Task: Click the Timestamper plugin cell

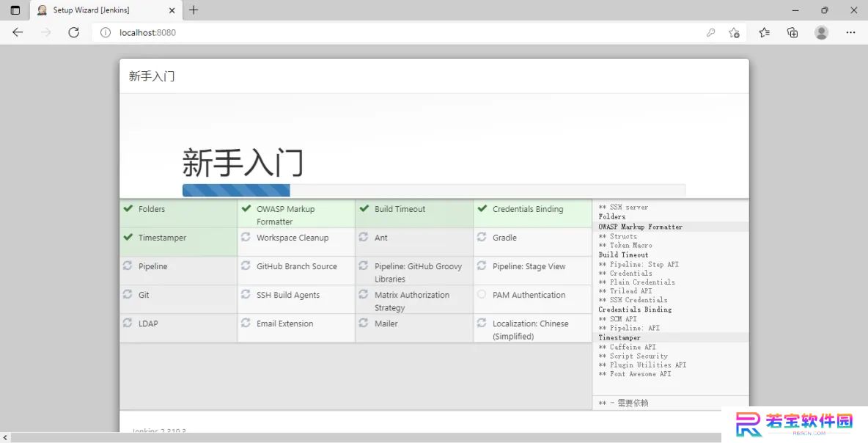Action: 178,242
